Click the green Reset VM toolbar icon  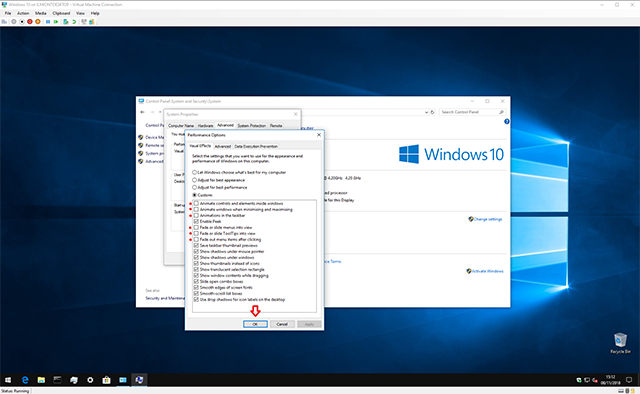coord(56,22)
